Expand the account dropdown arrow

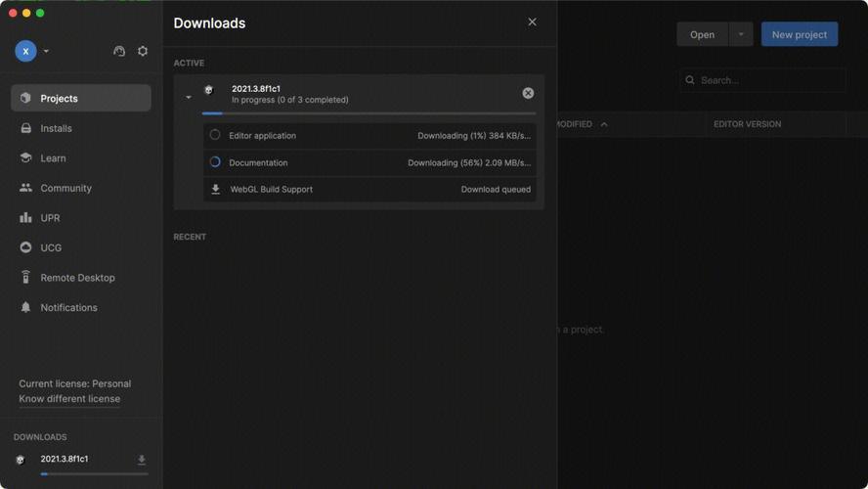tap(46, 51)
